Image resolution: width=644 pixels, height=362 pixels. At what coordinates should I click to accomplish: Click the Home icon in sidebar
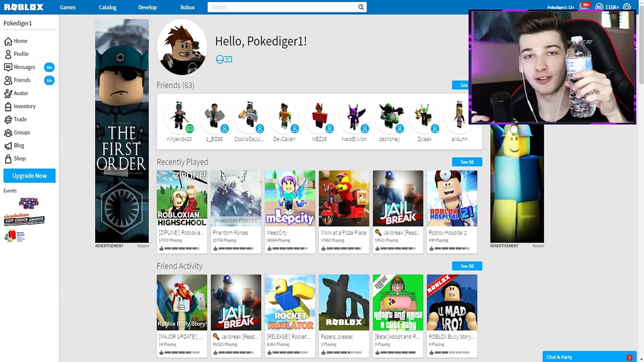[x=8, y=41]
